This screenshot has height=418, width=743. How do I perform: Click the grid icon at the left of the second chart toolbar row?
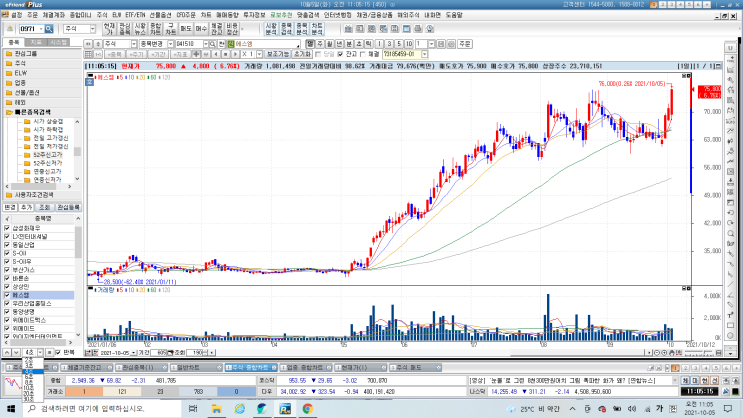[89, 55]
